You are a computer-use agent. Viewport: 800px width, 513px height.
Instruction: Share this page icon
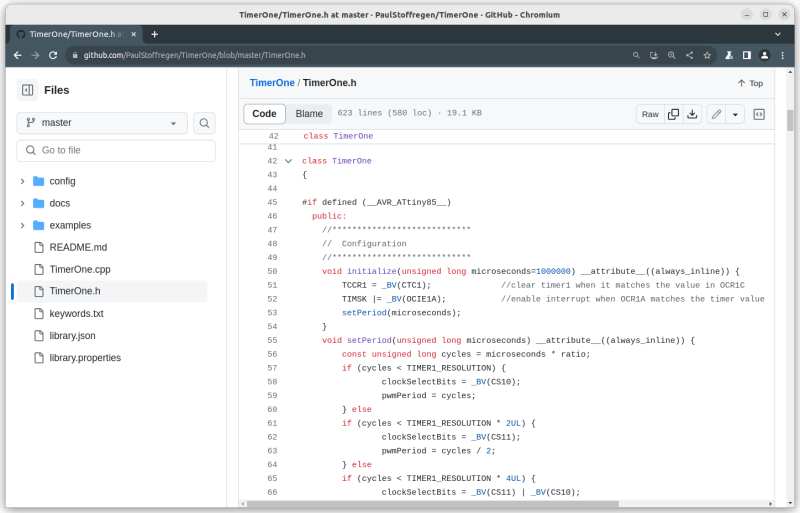tap(689, 55)
